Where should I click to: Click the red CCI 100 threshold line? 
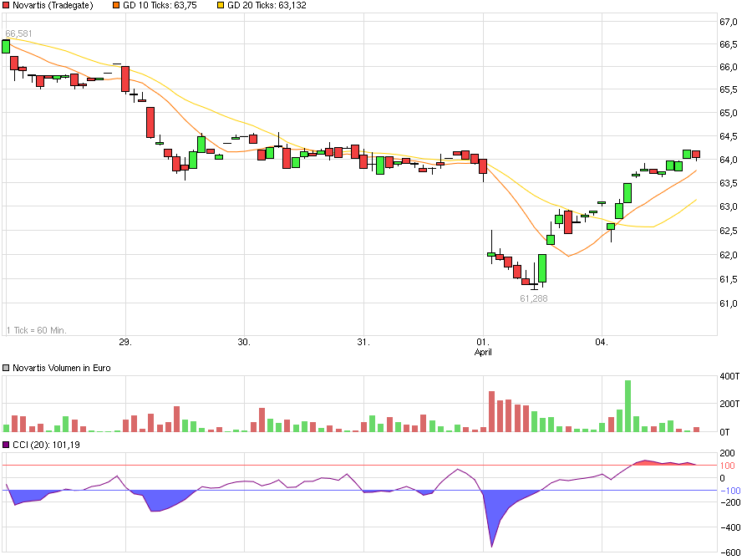click(334, 466)
